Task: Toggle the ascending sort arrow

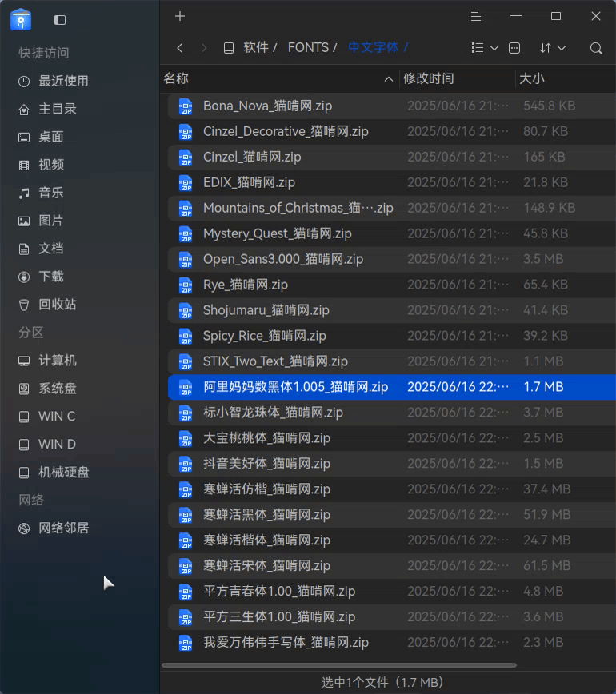Action: (x=388, y=79)
